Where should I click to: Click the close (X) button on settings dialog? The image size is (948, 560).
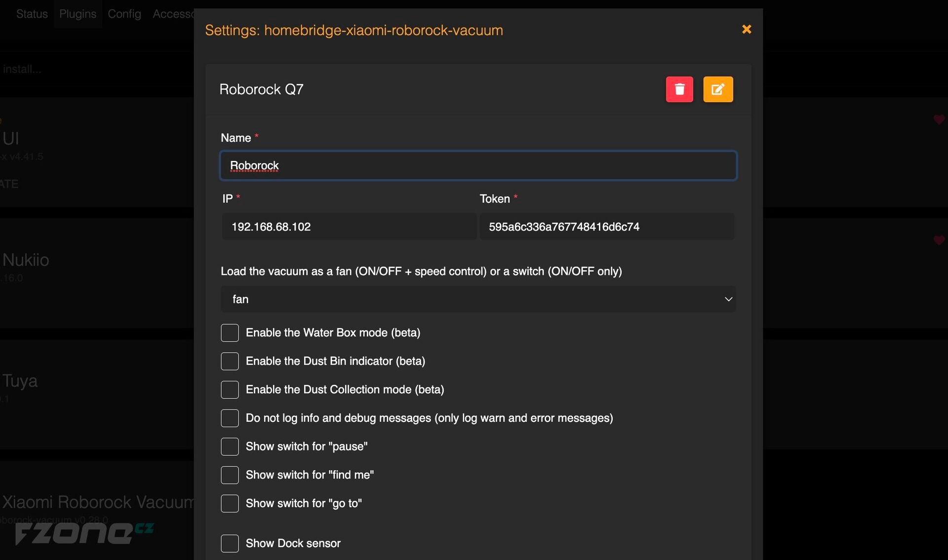(746, 29)
